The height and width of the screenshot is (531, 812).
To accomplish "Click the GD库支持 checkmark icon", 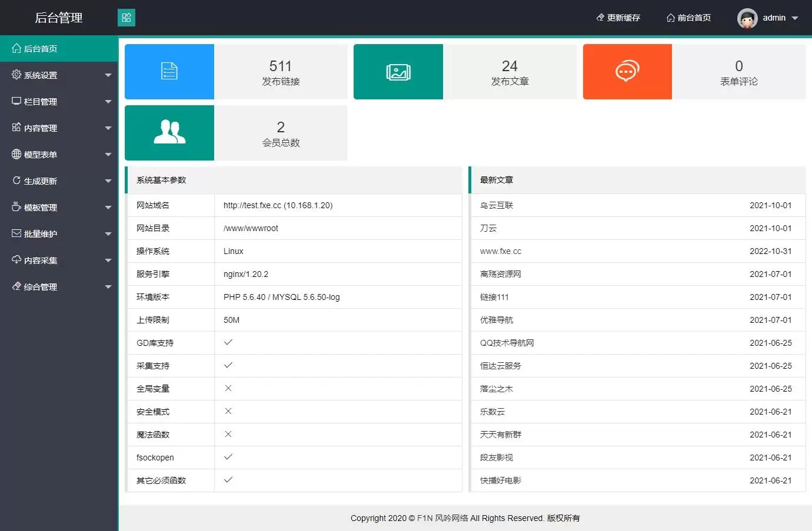I will (228, 342).
